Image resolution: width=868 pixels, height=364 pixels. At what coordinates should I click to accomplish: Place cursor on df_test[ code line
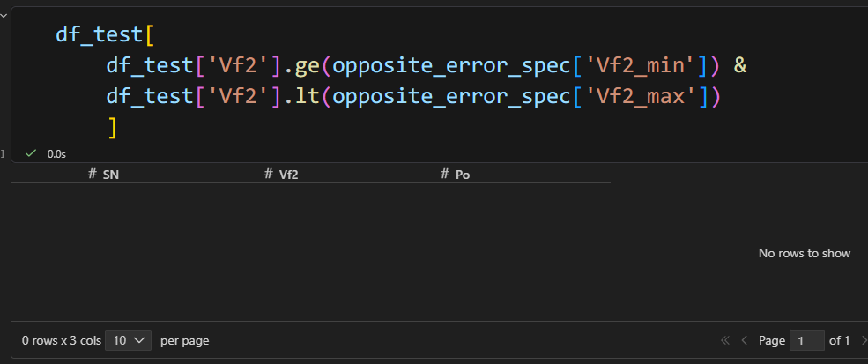pos(105,35)
